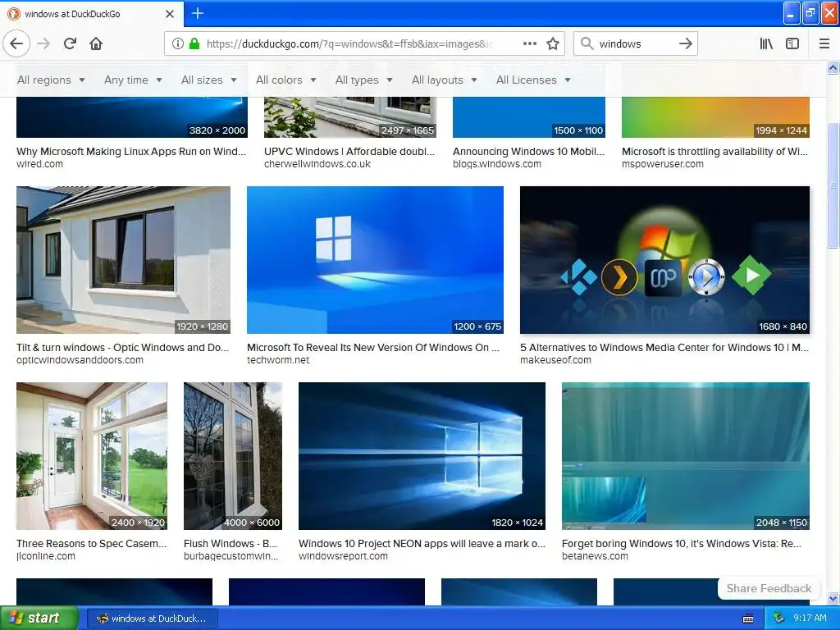Click the tray icon beside the clock
The width and height of the screenshot is (840, 630).
coord(779,619)
